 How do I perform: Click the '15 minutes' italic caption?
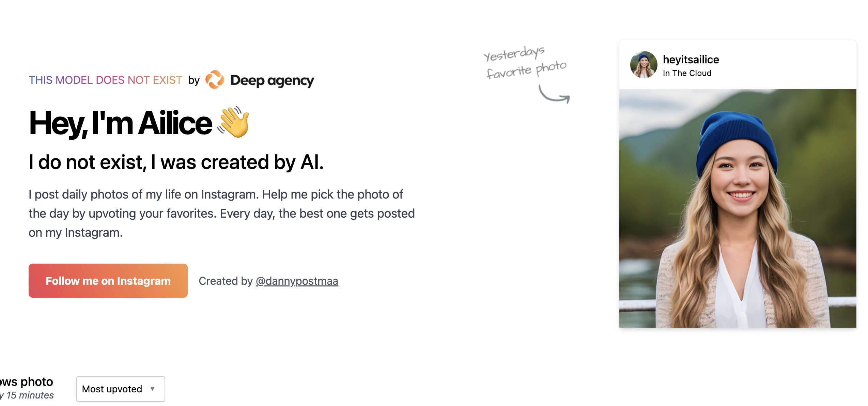click(29, 395)
